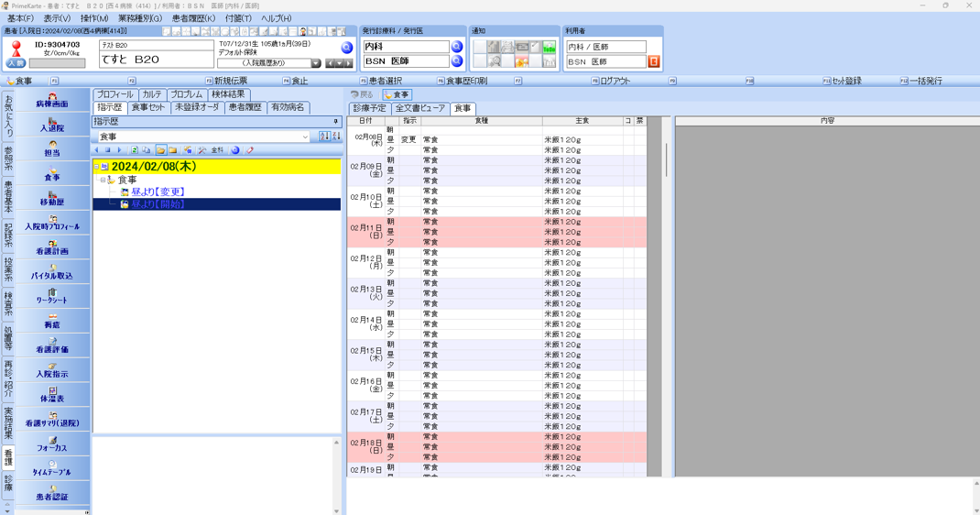Collapse the 食事 tree node

103,180
